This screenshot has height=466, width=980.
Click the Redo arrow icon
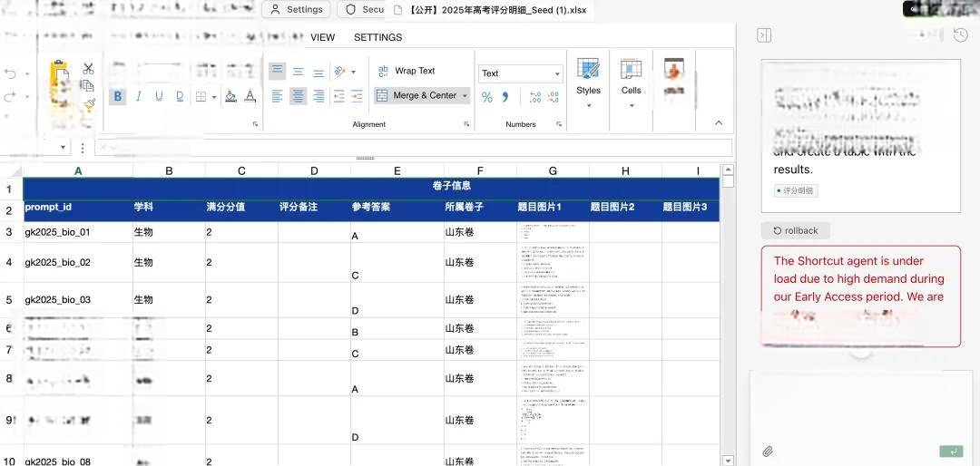pos(10,97)
